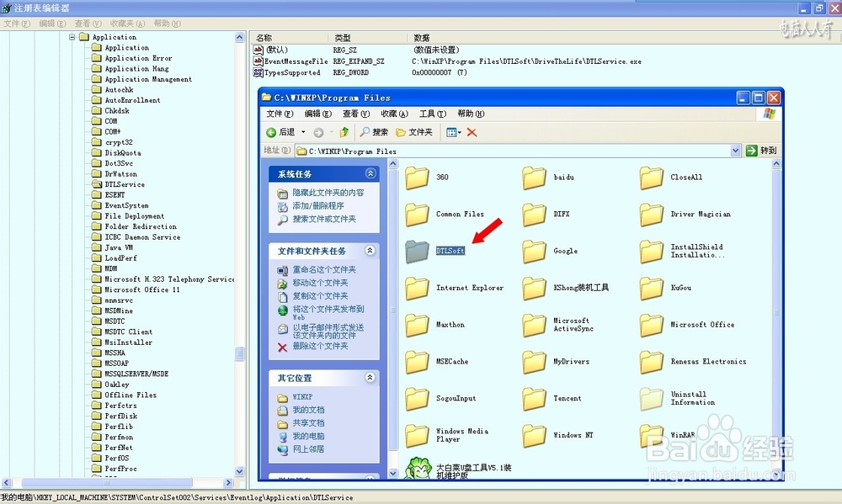
Task: Click 隐藏此文件夹的内容 link
Action: pyautogui.click(x=328, y=193)
